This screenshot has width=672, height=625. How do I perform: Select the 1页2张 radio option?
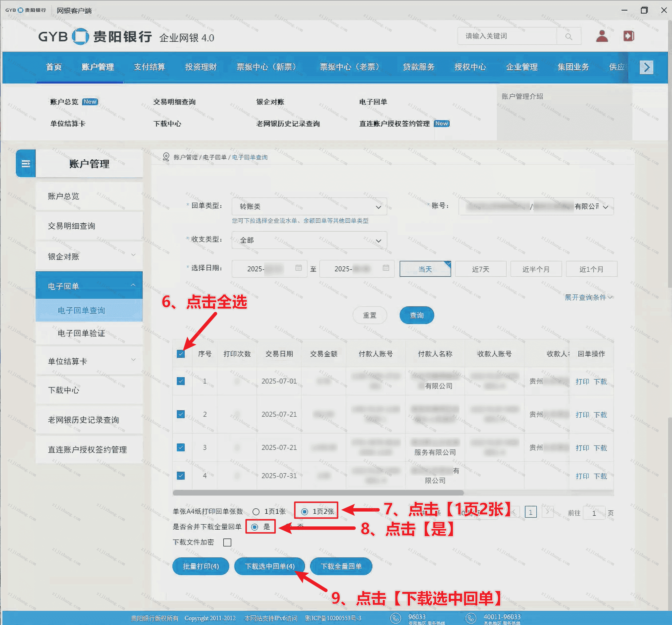point(305,511)
